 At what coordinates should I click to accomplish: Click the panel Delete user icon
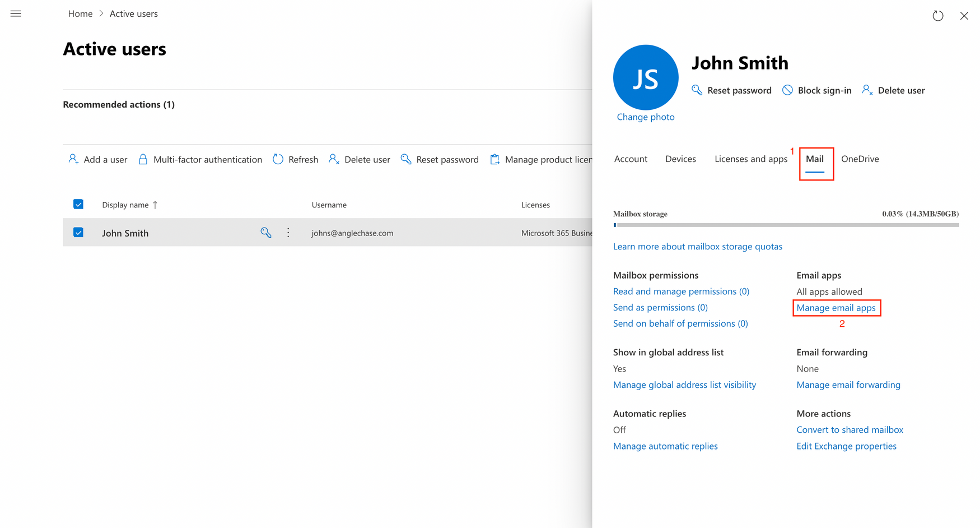tap(867, 90)
